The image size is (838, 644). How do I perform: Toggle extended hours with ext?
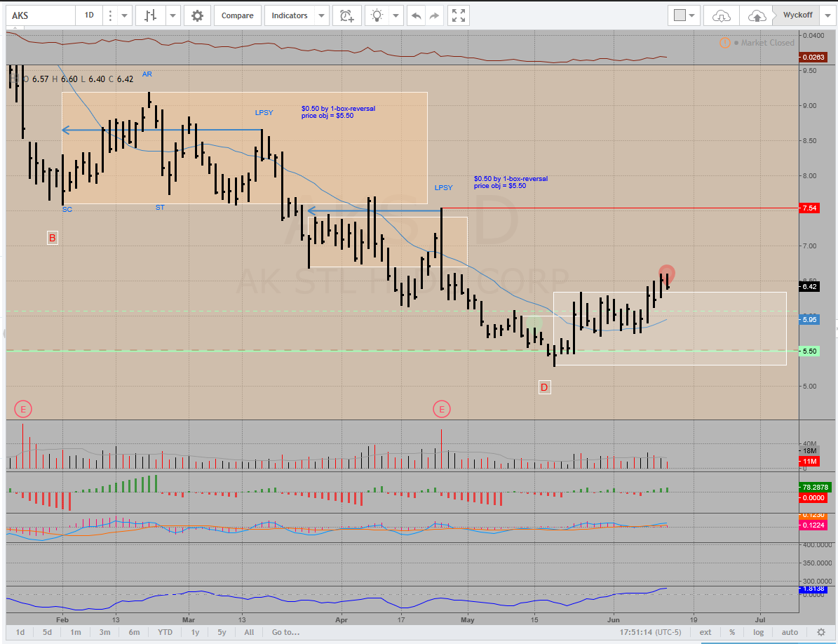[705, 632]
